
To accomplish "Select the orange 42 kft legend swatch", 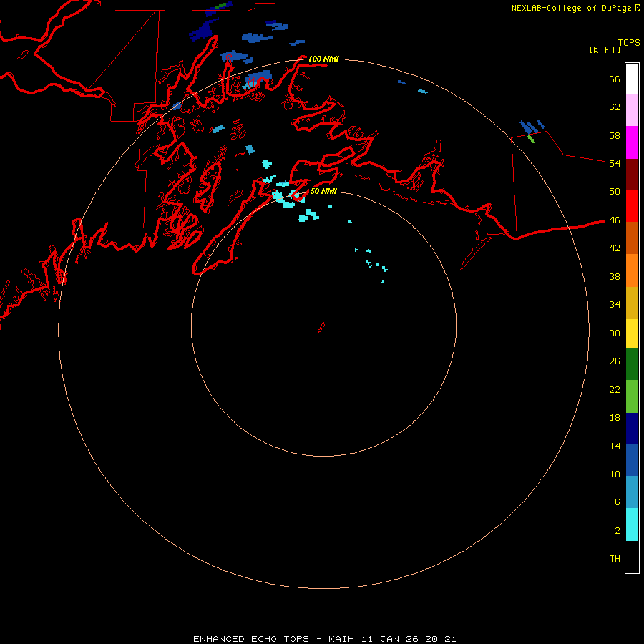I will click(x=632, y=270).
